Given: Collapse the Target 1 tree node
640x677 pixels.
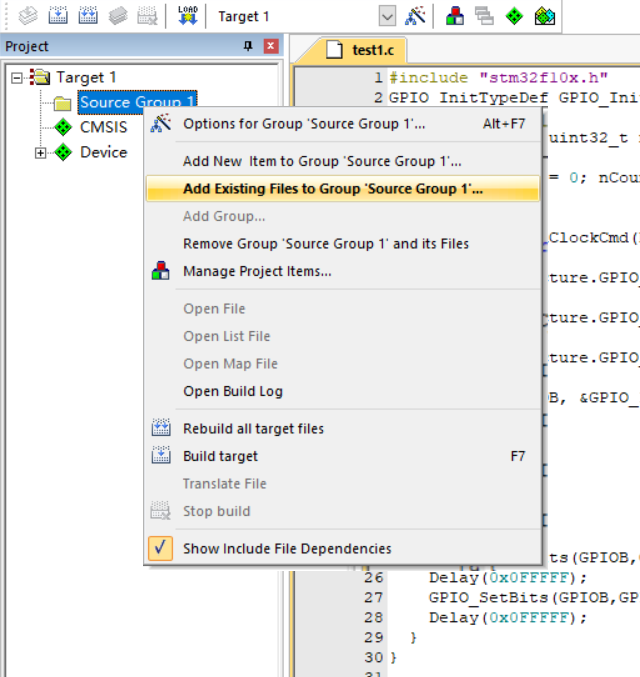Looking at the screenshot, I should pos(17,78).
